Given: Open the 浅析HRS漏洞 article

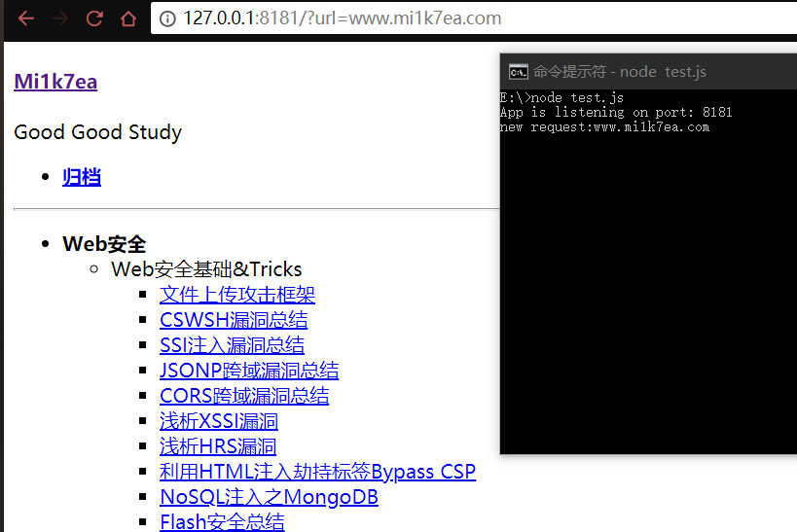Looking at the screenshot, I should [218, 446].
